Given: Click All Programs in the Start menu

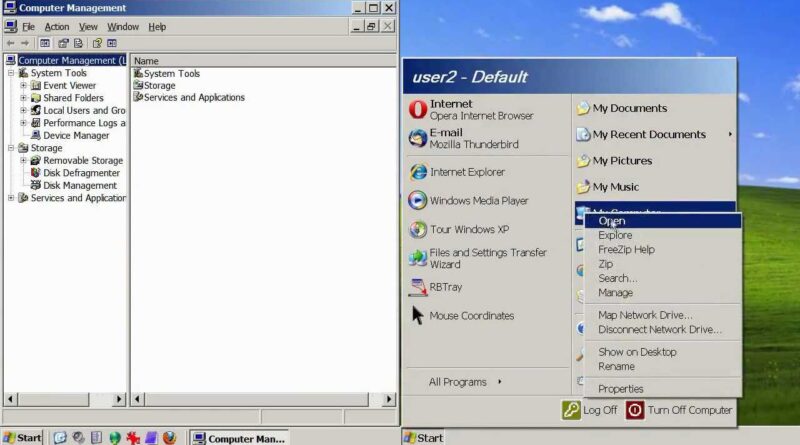Looking at the screenshot, I should 465,382.
